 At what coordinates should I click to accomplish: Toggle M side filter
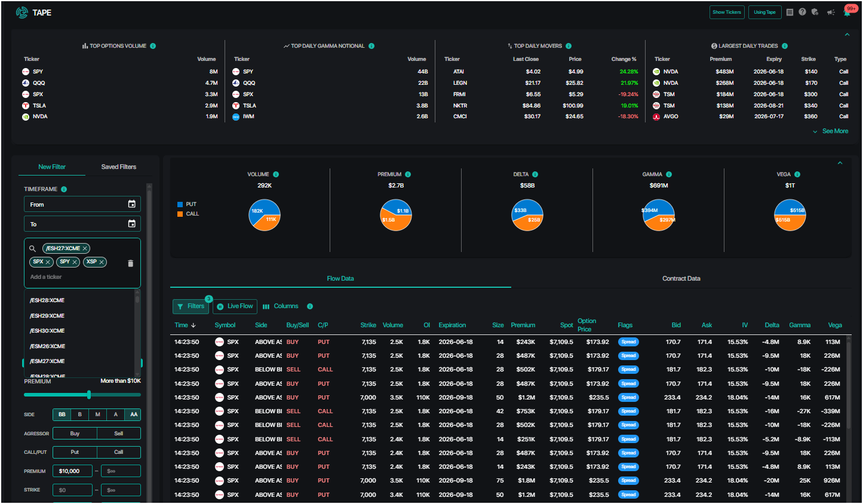[x=98, y=414]
